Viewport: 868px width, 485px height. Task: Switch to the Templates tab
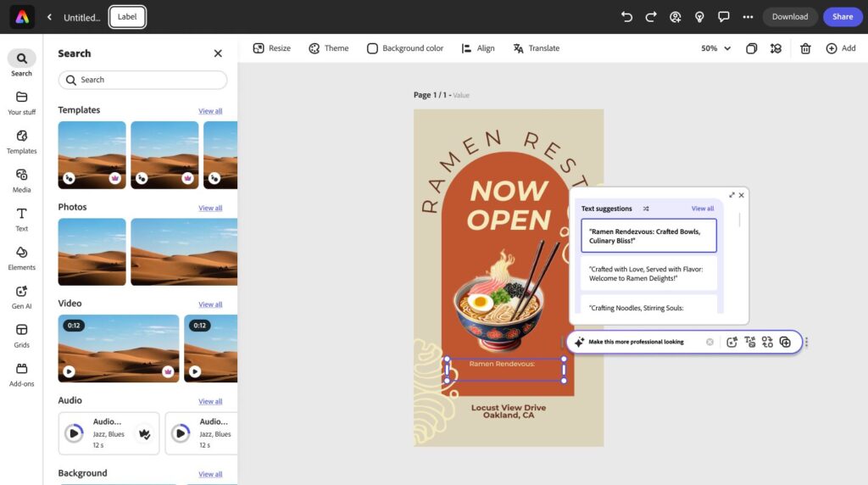[22, 141]
